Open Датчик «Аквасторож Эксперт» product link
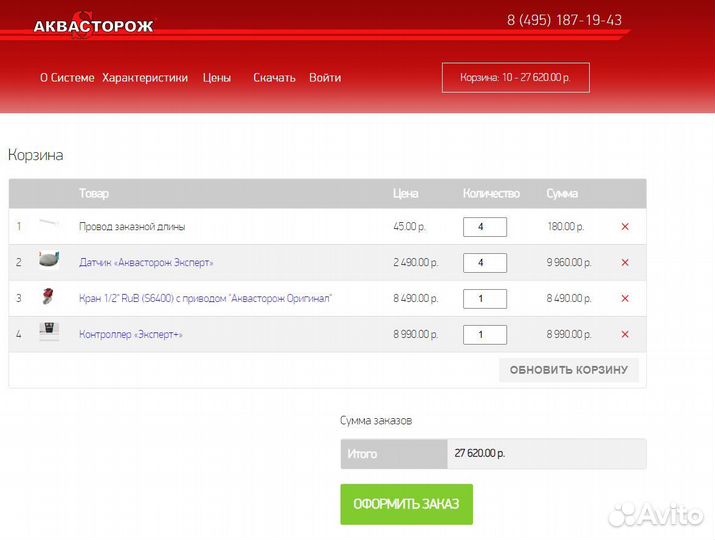The width and height of the screenshot is (715, 540). coord(146,263)
